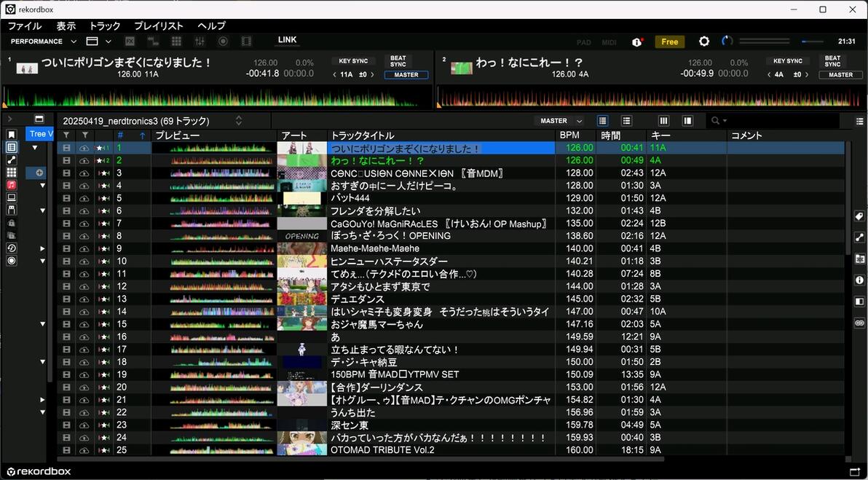
Task: Open the iTunes library icon in sidebar
Action: click(x=12, y=185)
